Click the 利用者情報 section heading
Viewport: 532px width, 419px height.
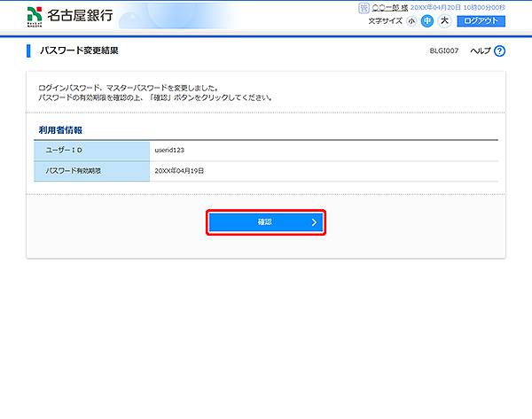(59, 130)
